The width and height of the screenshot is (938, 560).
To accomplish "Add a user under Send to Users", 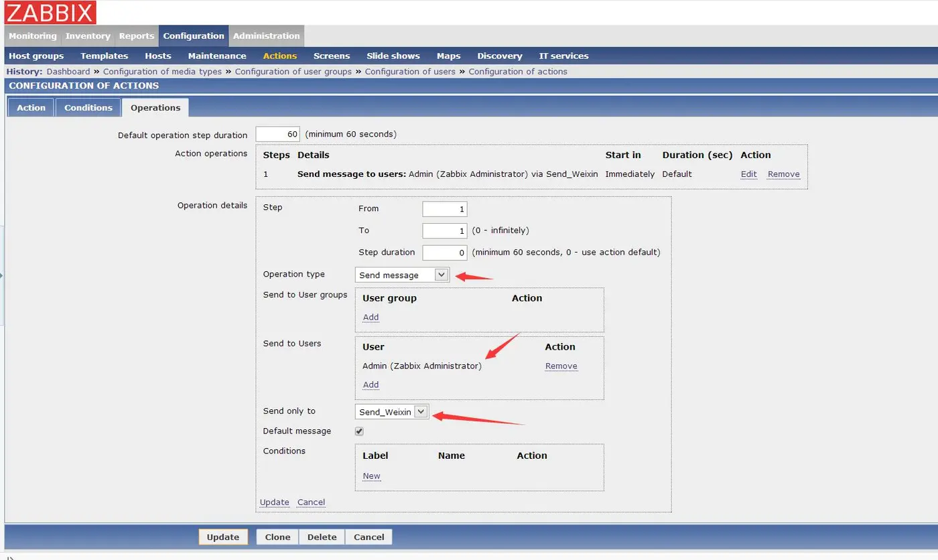I will [371, 385].
